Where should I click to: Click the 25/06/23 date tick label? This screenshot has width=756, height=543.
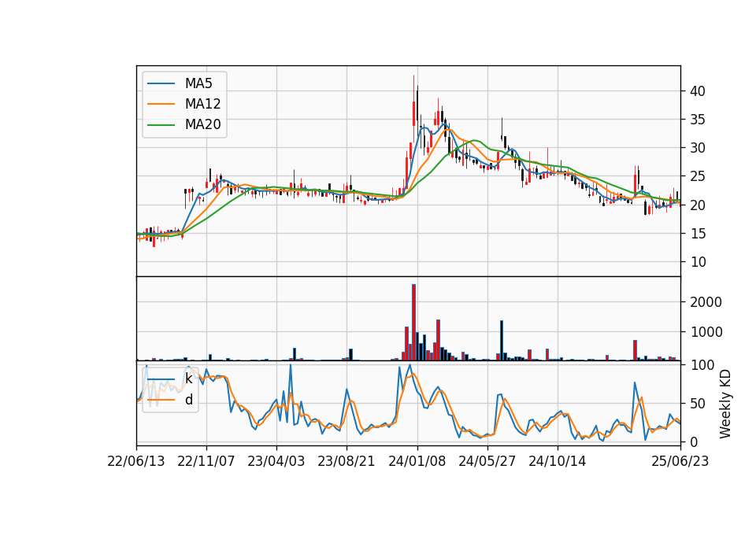click(x=680, y=461)
